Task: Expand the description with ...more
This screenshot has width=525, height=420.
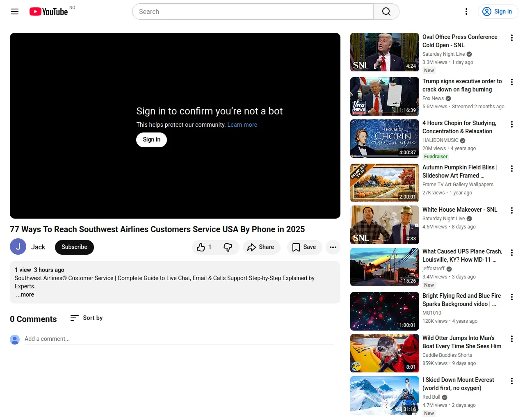Action: [x=25, y=294]
